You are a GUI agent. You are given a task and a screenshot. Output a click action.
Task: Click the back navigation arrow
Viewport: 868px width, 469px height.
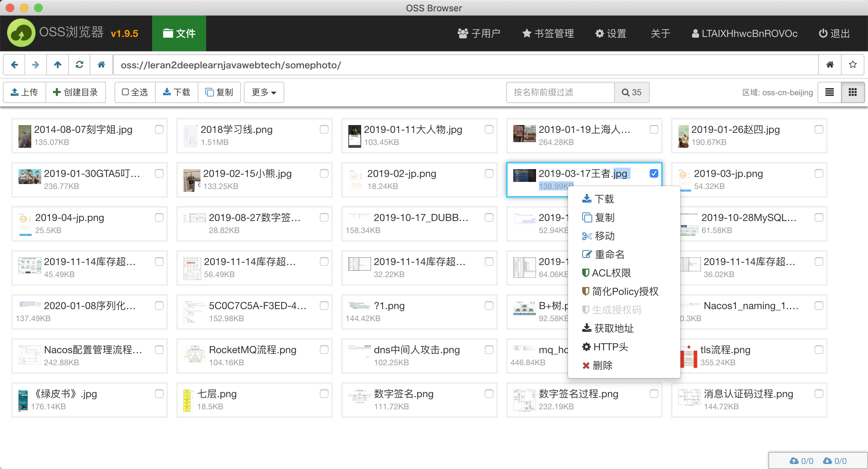click(x=14, y=65)
